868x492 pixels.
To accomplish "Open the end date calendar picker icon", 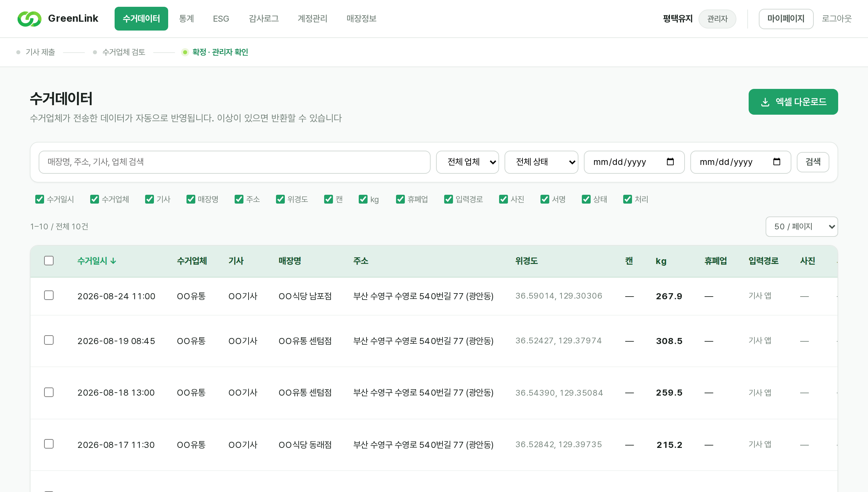I will (776, 162).
